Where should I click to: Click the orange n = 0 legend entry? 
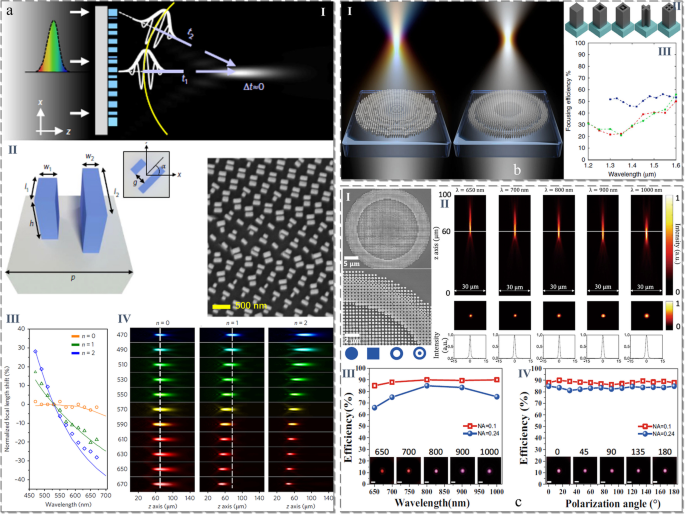click(x=83, y=336)
